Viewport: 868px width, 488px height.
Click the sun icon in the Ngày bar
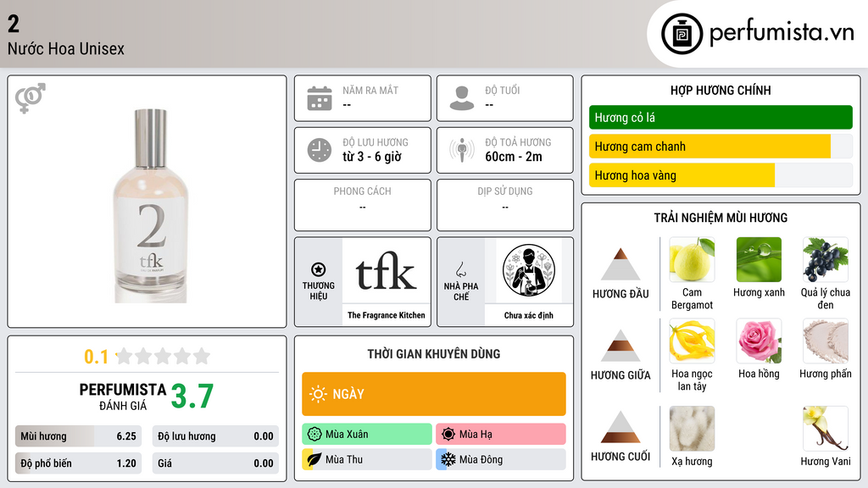(318, 394)
